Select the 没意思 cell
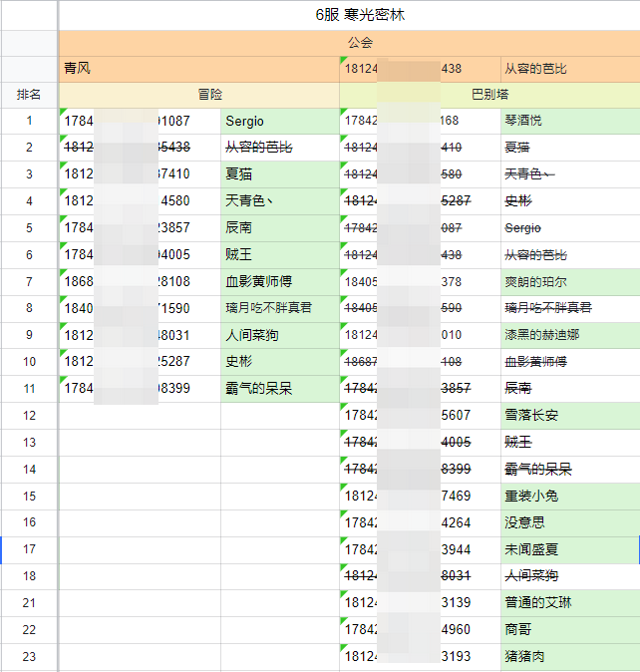 click(x=568, y=522)
